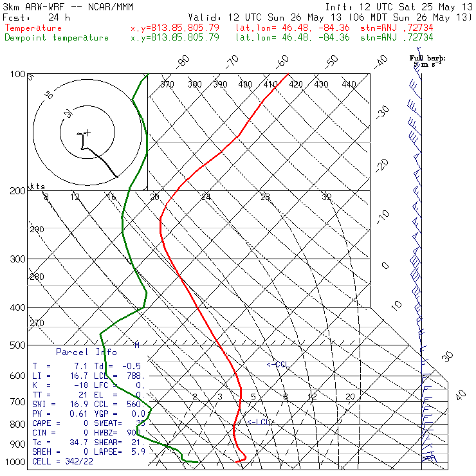Click the 'CELL = 342/22' parcel value
The width and height of the screenshot is (476, 476).
tap(62, 462)
